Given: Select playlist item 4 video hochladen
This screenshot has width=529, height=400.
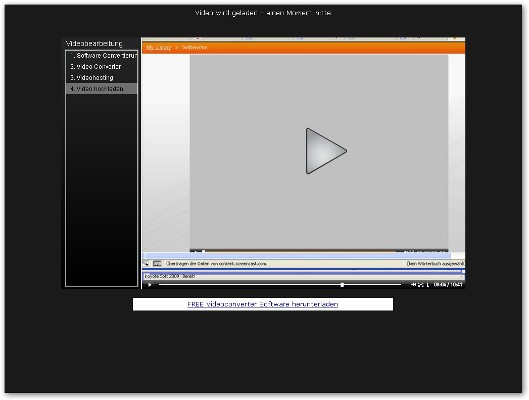Looking at the screenshot, I should pyautogui.click(x=102, y=89).
